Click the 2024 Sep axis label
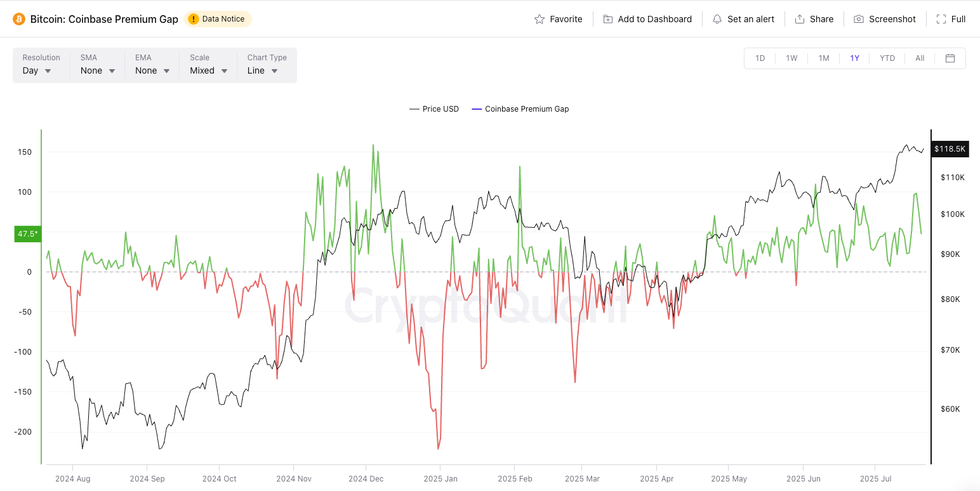Viewport: 980px width, 491px height. coord(147,479)
